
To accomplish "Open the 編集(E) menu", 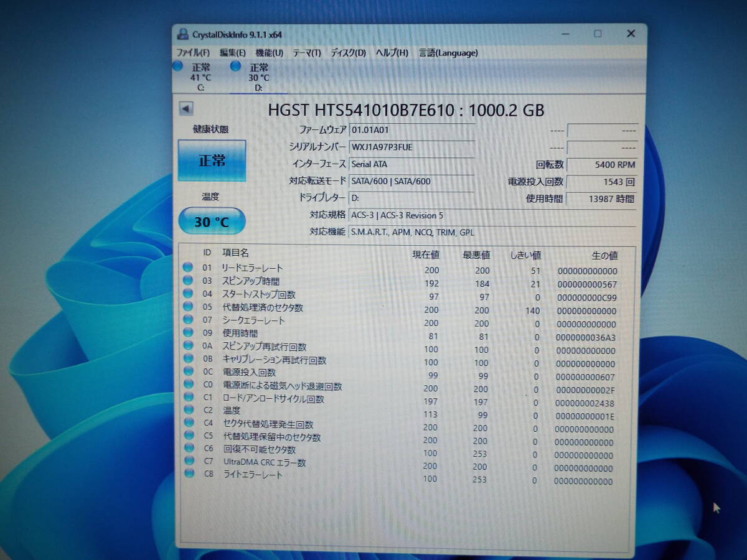I will pos(232,53).
